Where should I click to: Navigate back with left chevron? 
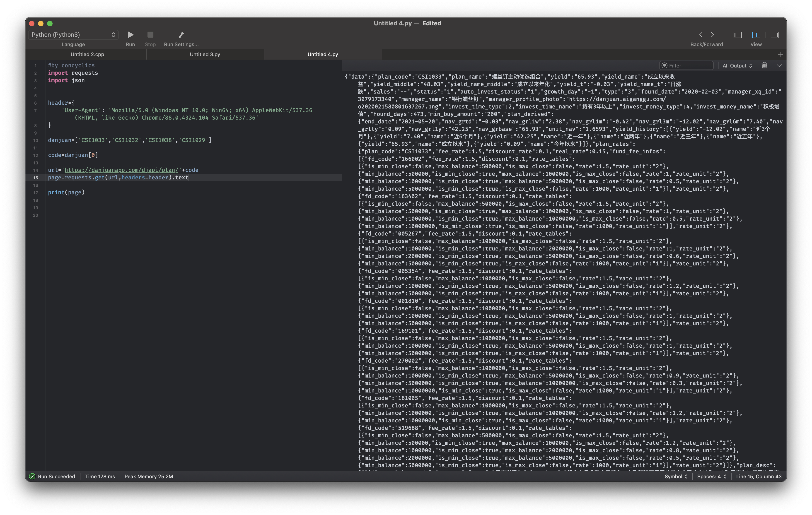[x=701, y=35]
